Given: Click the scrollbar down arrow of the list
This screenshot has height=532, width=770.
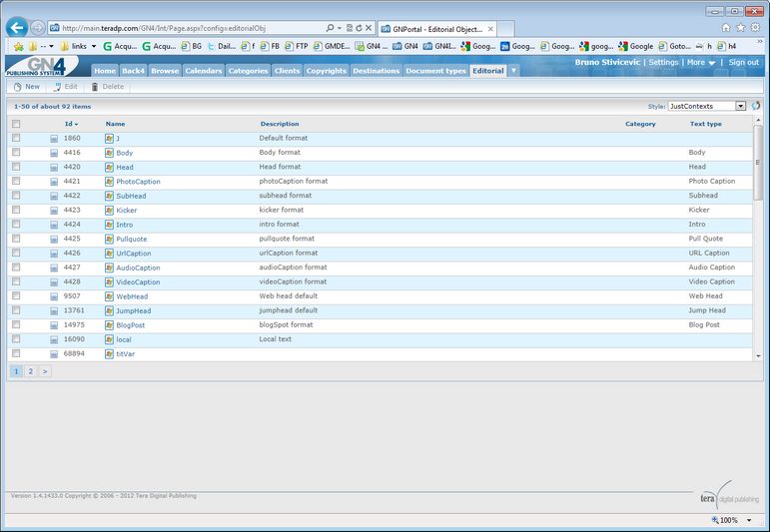Looking at the screenshot, I should 758,355.
